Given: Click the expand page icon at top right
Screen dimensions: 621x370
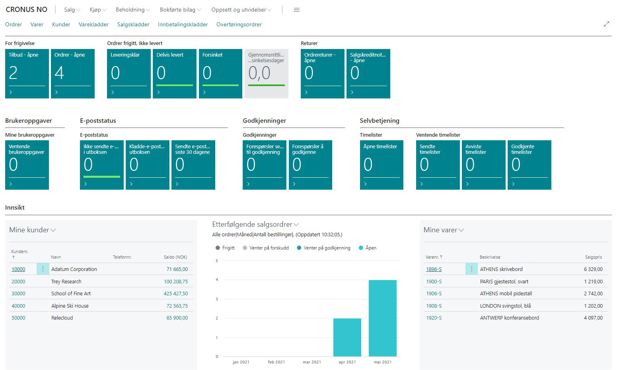Looking at the screenshot, I should point(606,24).
